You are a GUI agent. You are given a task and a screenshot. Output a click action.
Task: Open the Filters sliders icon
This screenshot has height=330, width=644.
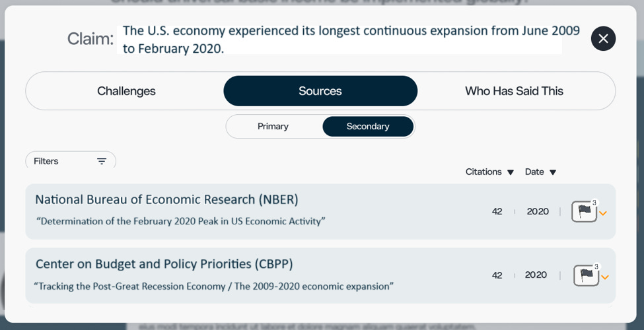coord(102,161)
